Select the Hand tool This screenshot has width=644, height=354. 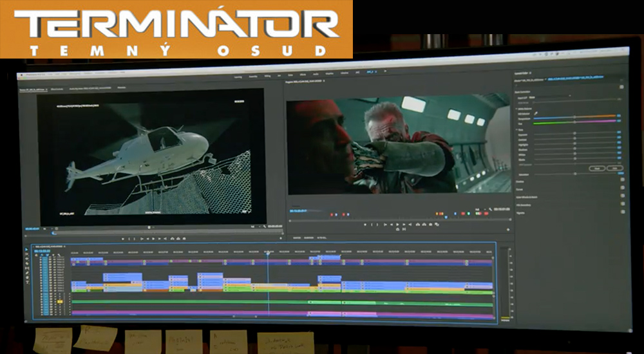(x=26, y=277)
